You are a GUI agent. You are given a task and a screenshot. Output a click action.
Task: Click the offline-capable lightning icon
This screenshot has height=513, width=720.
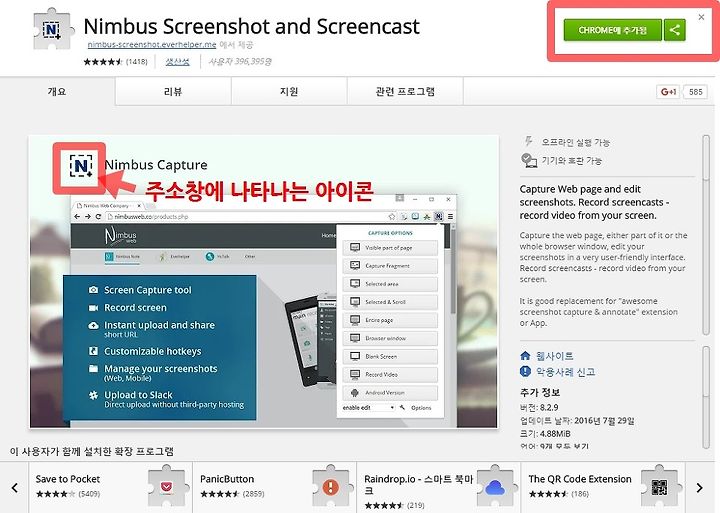click(x=529, y=141)
